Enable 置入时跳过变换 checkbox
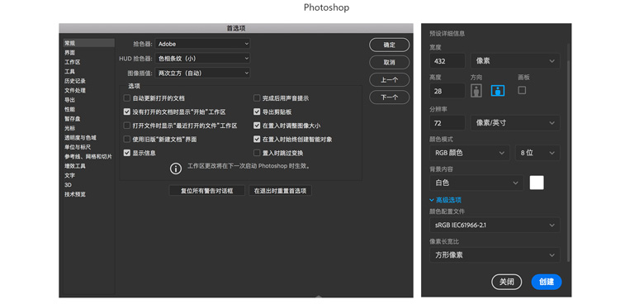644x304 pixels. [x=257, y=153]
